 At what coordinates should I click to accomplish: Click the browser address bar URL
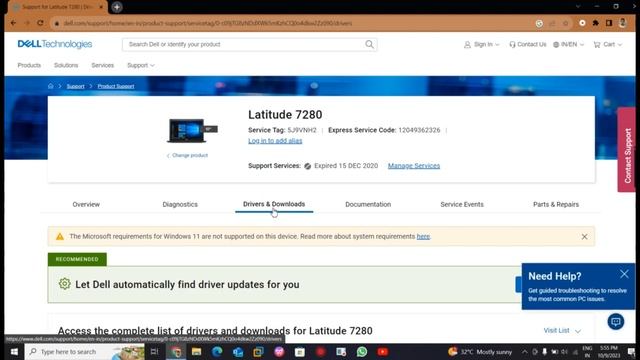click(x=208, y=23)
